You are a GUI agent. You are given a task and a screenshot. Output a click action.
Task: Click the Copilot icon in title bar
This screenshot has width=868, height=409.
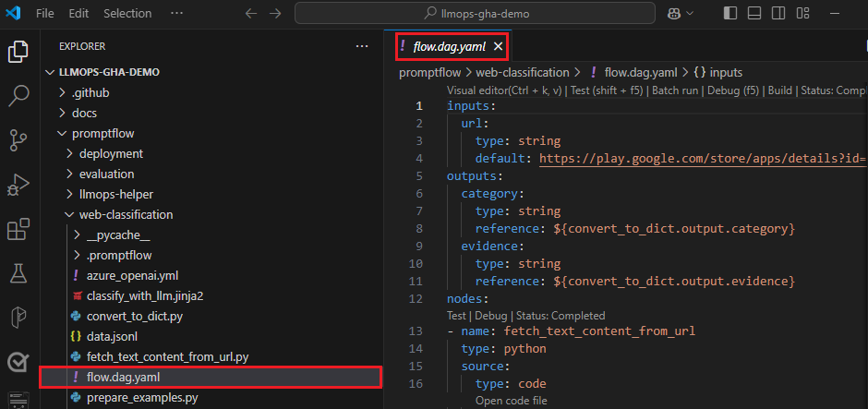674,14
